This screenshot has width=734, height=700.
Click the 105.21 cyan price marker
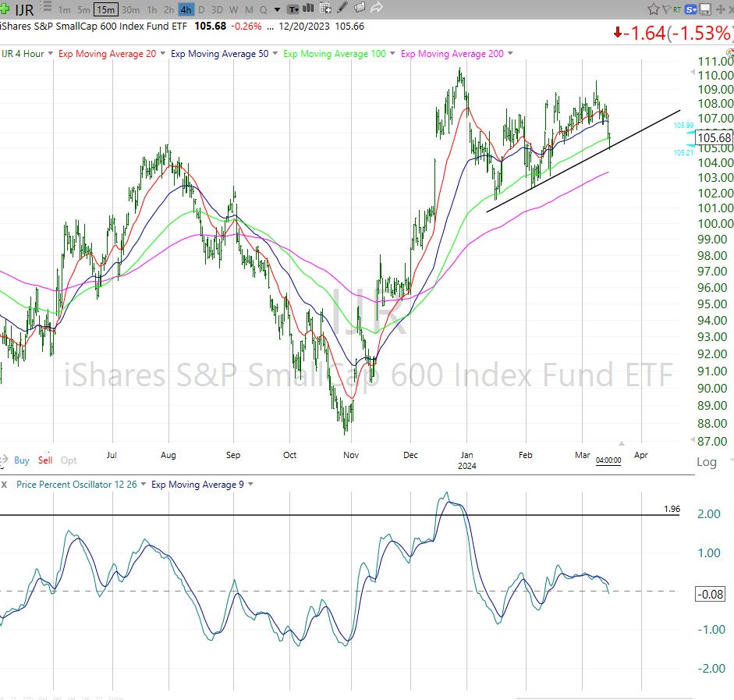683,152
